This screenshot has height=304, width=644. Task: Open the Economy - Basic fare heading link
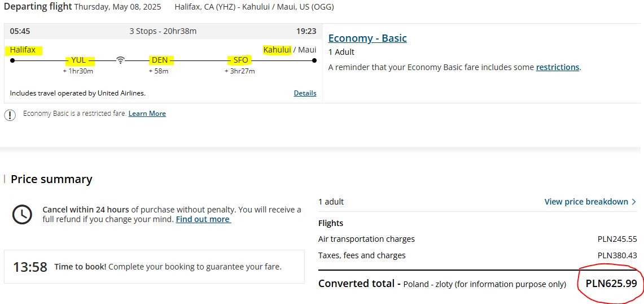point(367,38)
